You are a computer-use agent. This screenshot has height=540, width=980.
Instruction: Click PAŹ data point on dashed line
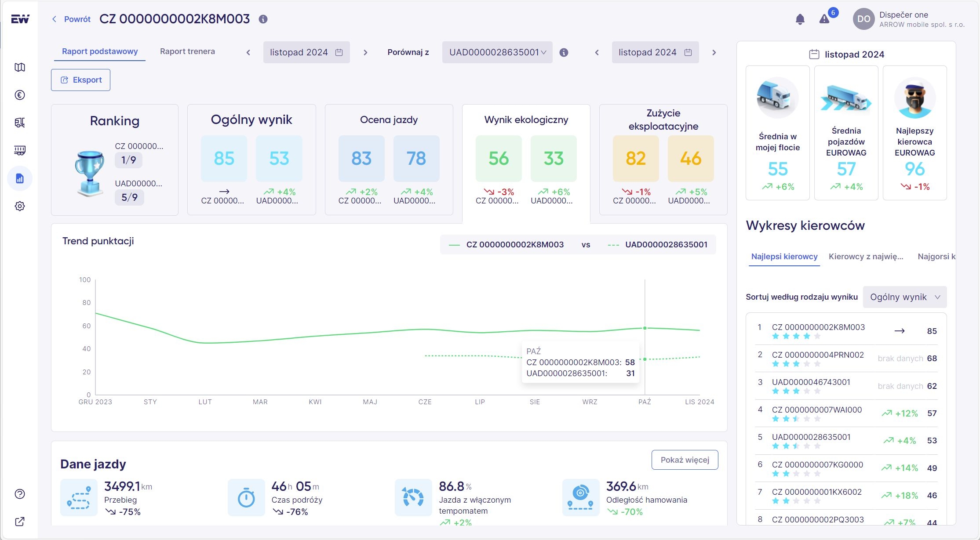click(645, 359)
